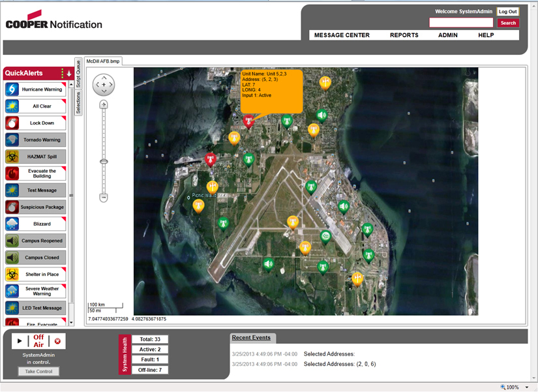Toggle the Off Air status indicator
Image resolution: width=538 pixels, height=392 pixels.
(38, 341)
